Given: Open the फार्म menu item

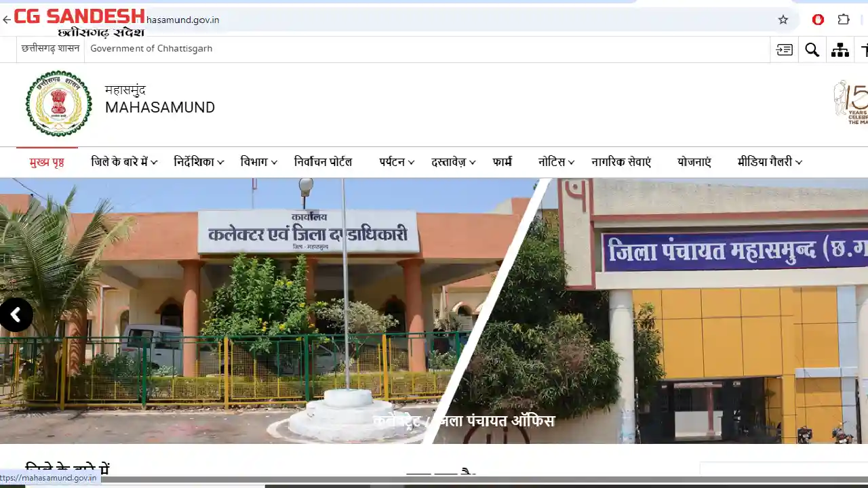Looking at the screenshot, I should point(502,162).
